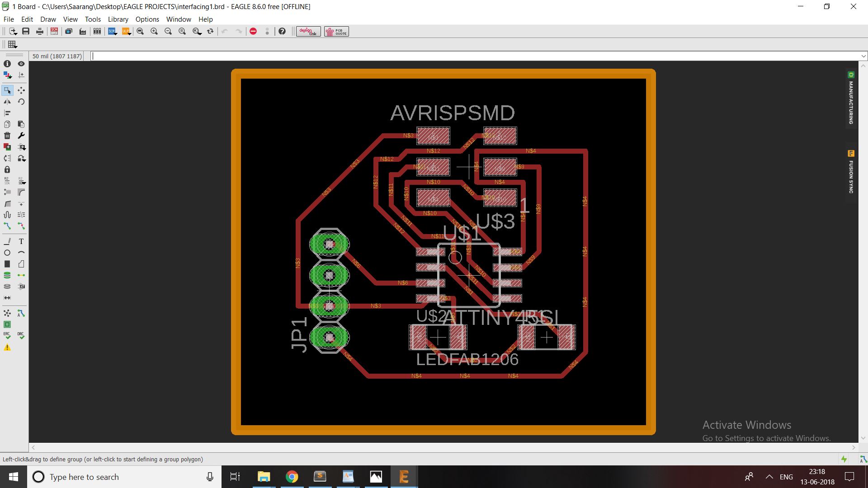Show errors with the yellow warning icon
Image resolution: width=868 pixels, height=488 pixels.
(7, 347)
